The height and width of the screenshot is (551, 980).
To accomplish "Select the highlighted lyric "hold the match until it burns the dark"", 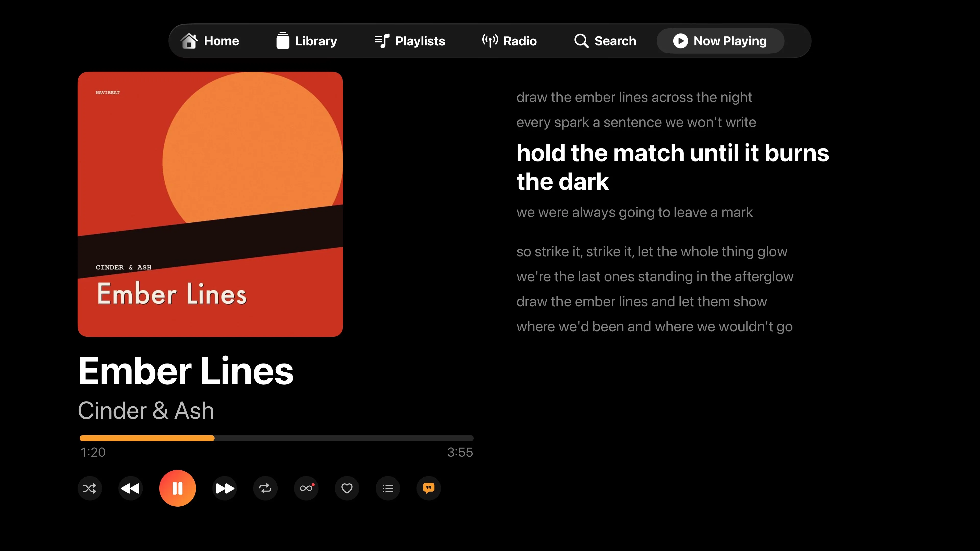I will pos(673,167).
